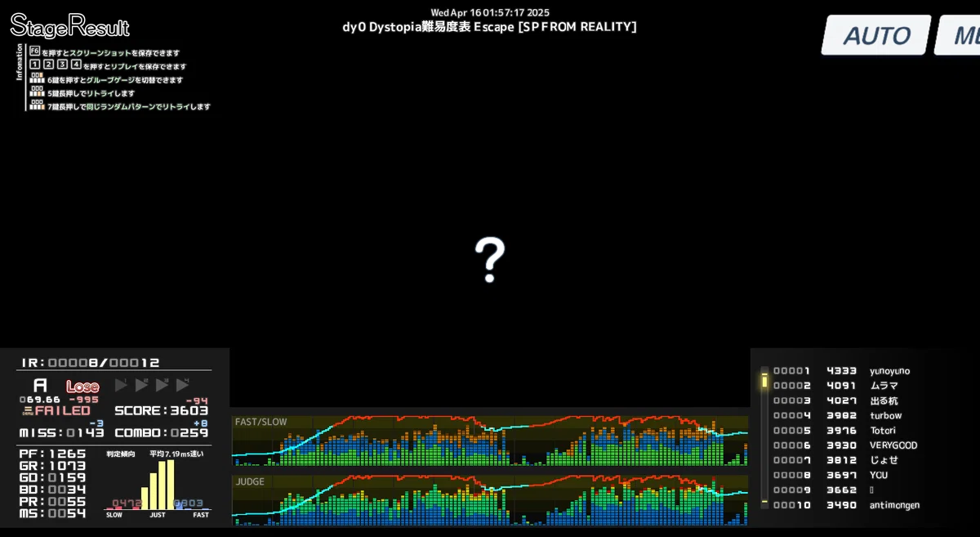Click the 7-key keyboard icon for same-random retry

click(x=37, y=105)
